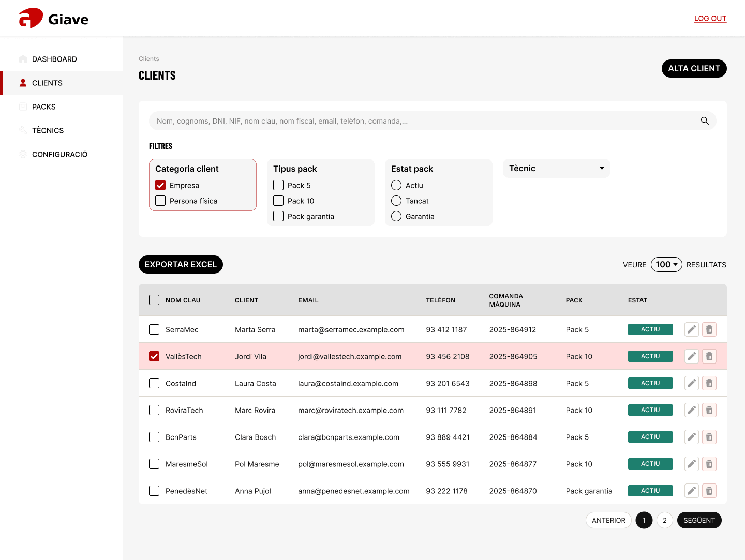Click the Giave logo icon
Screen dimensions: 745x560
tap(31, 18)
